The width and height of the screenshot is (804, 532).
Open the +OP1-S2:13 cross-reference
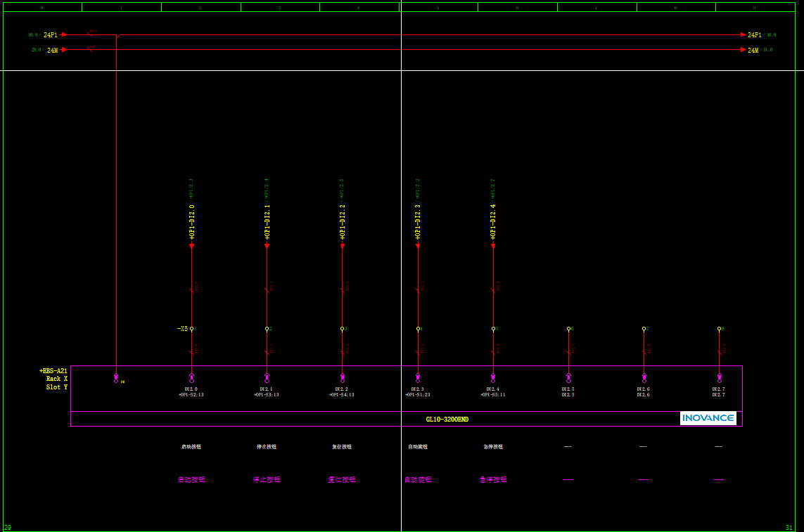click(191, 395)
